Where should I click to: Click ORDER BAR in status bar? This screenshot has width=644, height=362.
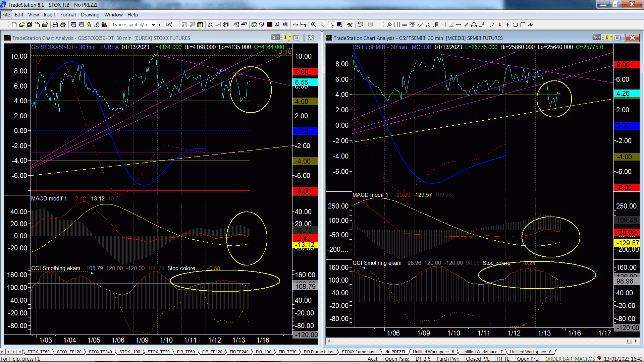click(x=559, y=359)
